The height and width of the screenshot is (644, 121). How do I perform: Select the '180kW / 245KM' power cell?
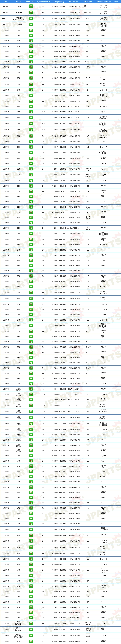pyautogui.click(x=73, y=72)
